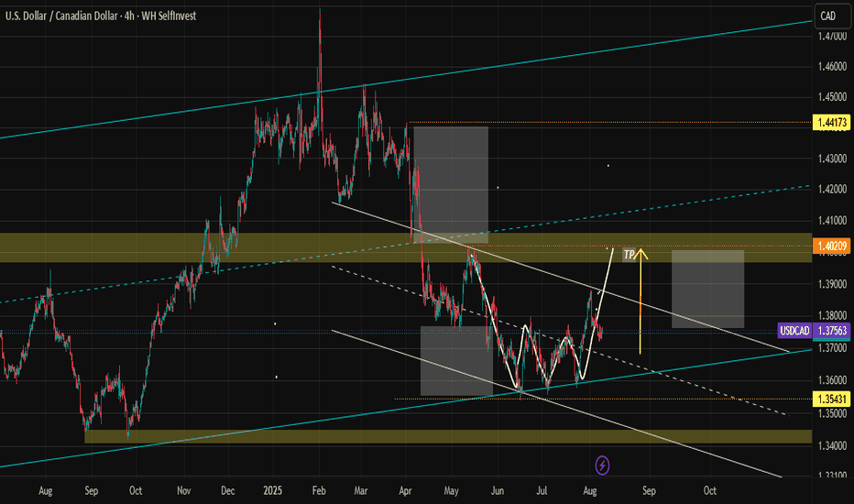Click the 1.46000 price axis value
The height and width of the screenshot is (504, 854).
(x=832, y=67)
